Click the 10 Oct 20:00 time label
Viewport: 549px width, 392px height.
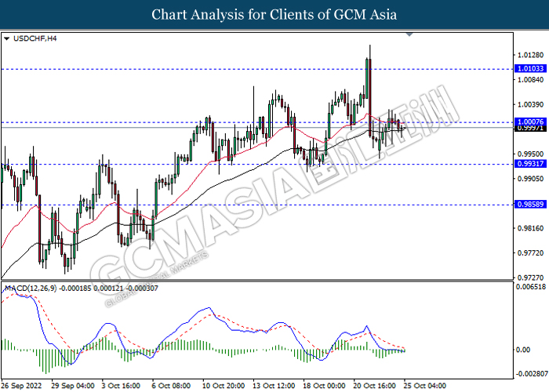coord(224,386)
